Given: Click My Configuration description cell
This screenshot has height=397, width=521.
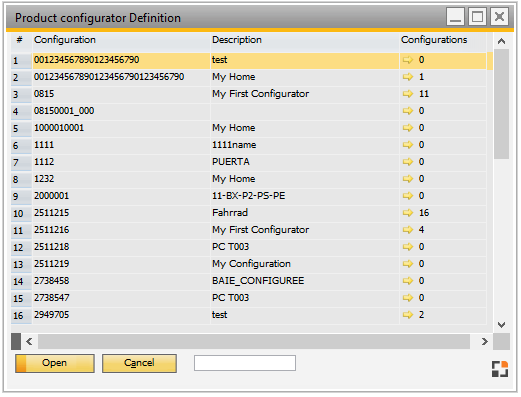Looking at the screenshot, I should [305, 264].
